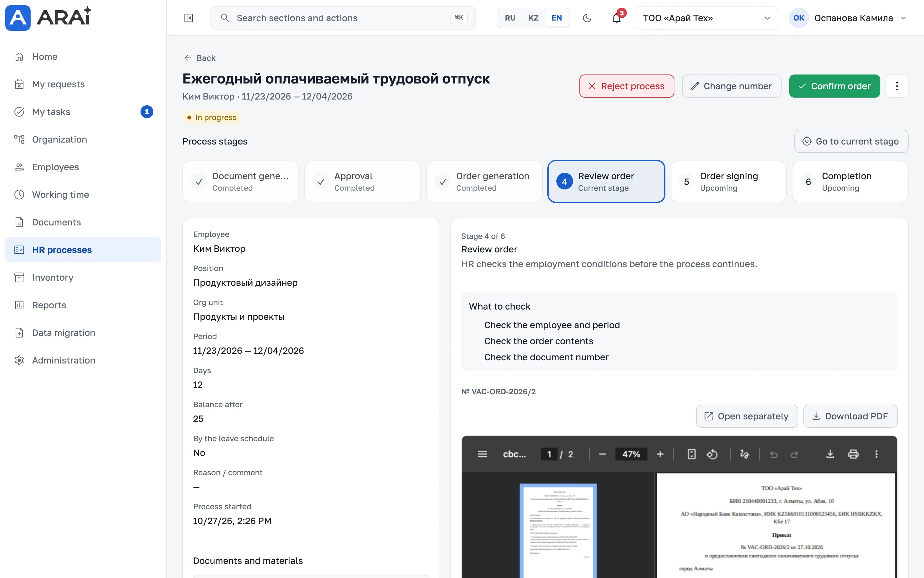Viewport: 924px width, 578px height.
Task: Click fit to page icon in PDF toolbar
Action: click(691, 454)
